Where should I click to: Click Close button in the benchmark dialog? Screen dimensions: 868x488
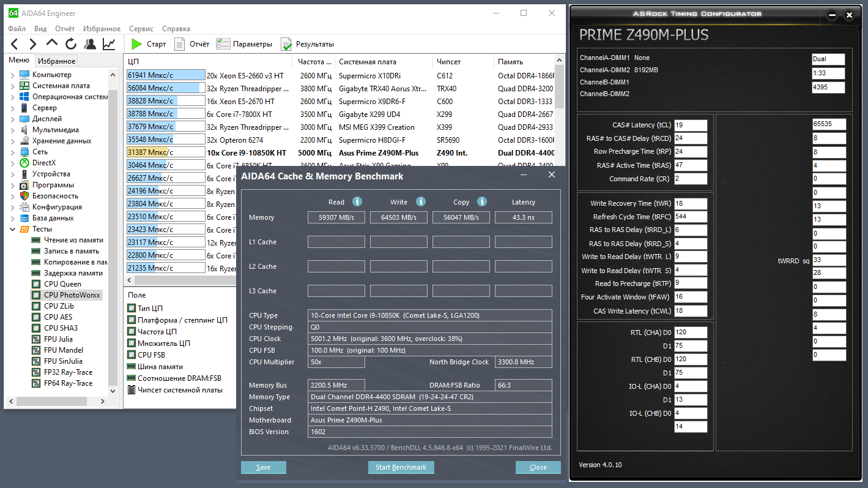tap(538, 467)
